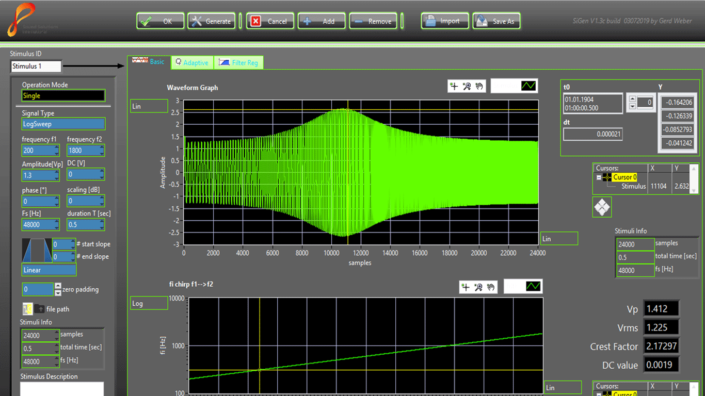Click the Cursors list scrollbar

[x=694, y=179]
